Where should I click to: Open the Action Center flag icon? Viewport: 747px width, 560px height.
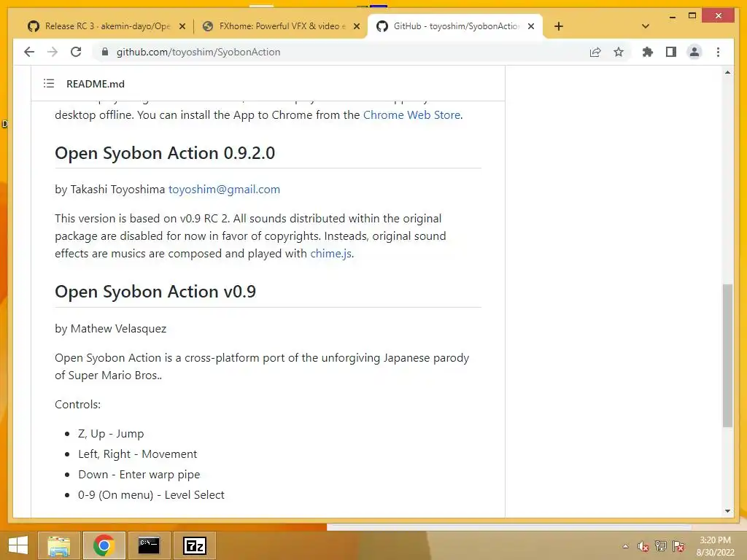pyautogui.click(x=679, y=546)
